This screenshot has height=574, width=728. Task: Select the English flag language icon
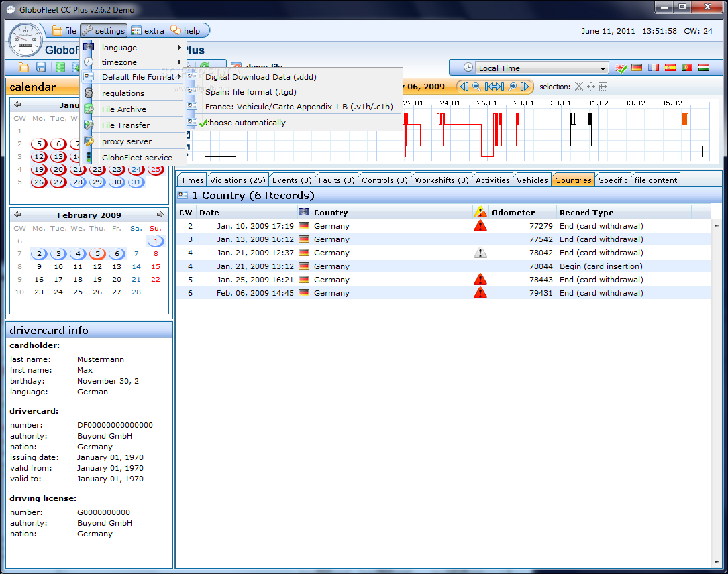tap(621, 68)
